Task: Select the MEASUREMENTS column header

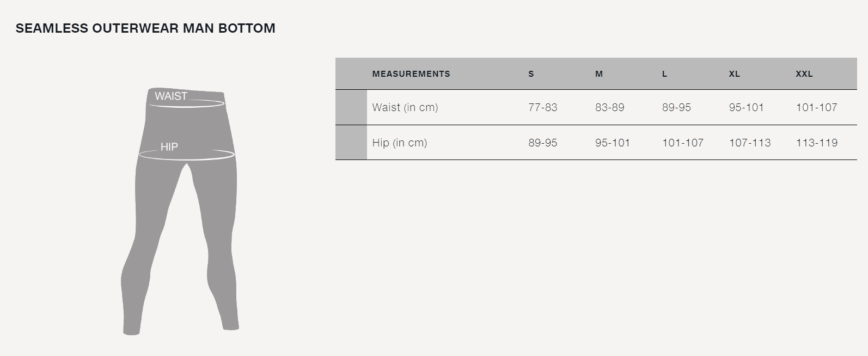Action: point(411,74)
